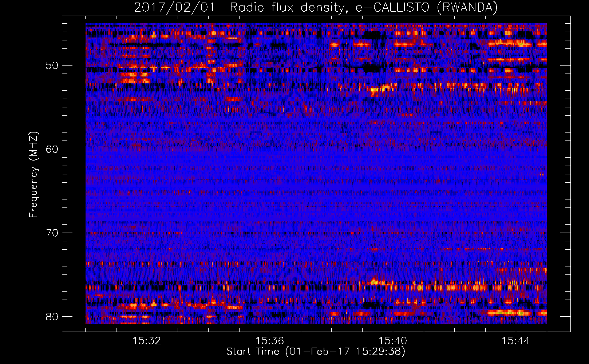Click the "15:40" time tick label

point(393,341)
